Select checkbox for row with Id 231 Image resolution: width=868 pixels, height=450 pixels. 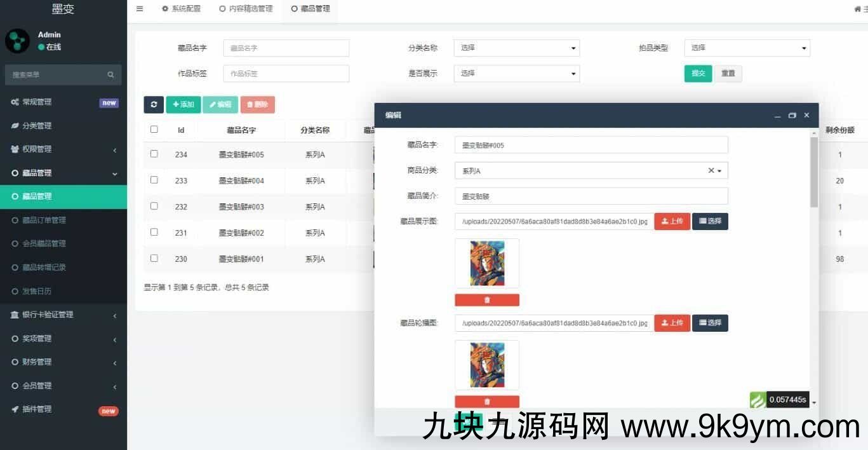tap(154, 233)
